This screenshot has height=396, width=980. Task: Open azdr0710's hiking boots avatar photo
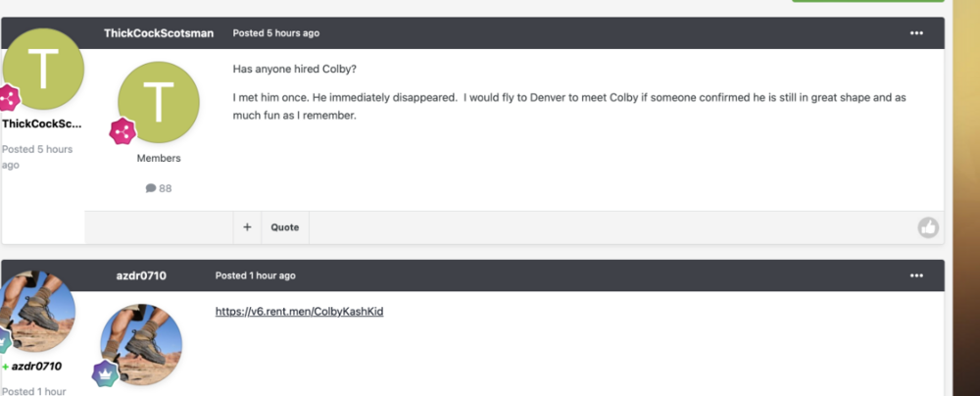[143, 342]
